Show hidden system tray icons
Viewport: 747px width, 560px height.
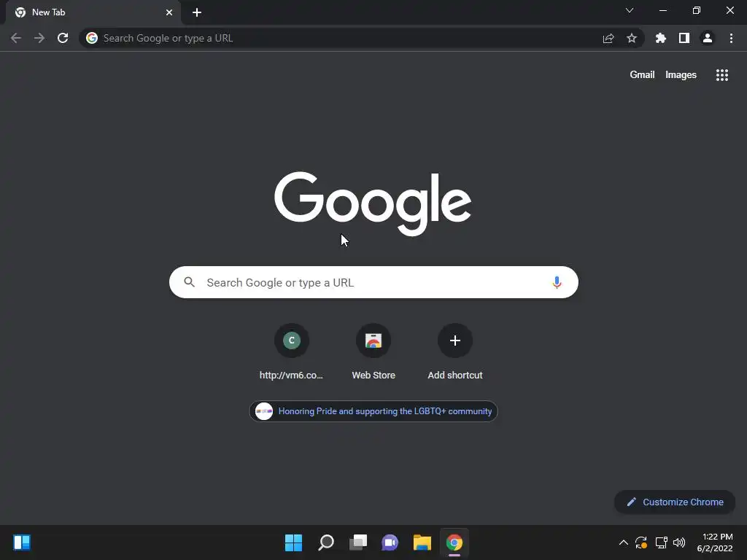(x=623, y=542)
